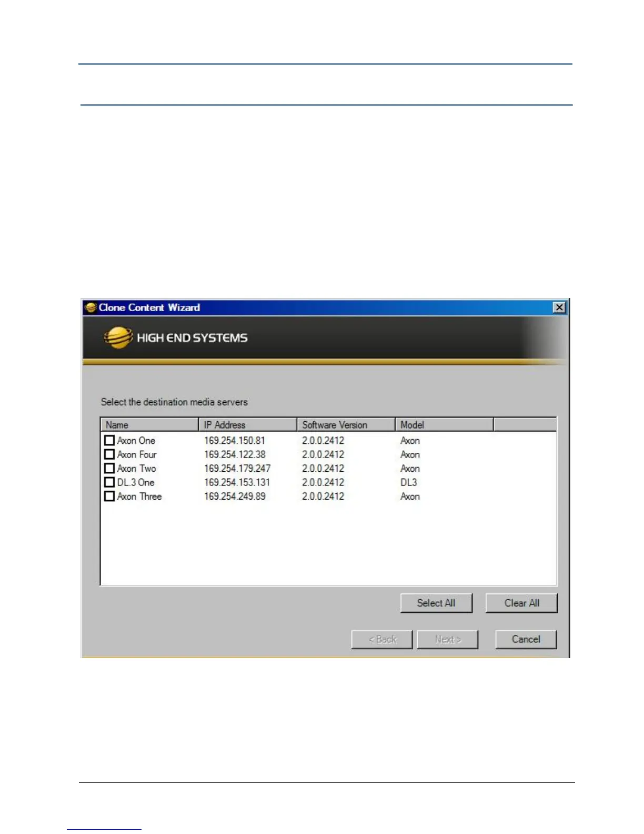
Task: Click the < Back button
Action: (382, 639)
